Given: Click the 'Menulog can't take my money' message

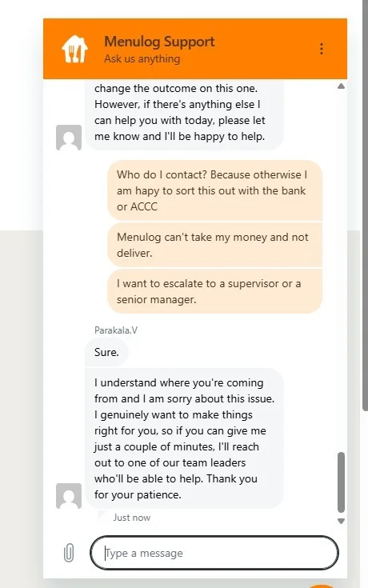Looking at the screenshot, I should click(x=215, y=245).
